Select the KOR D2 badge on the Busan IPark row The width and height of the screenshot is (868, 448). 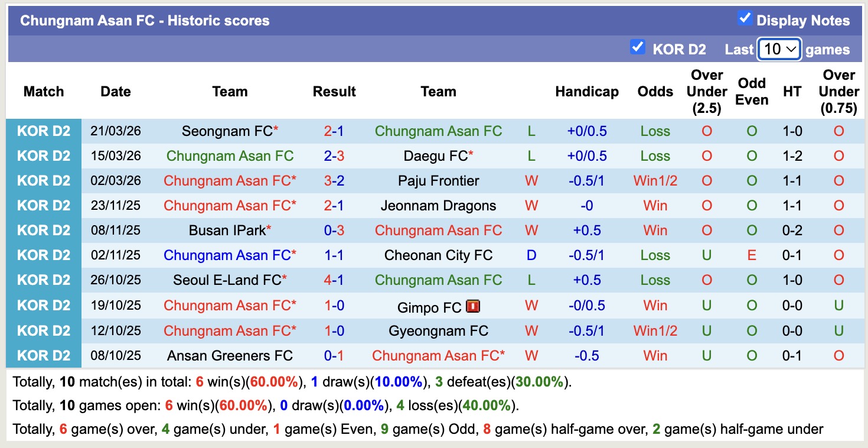pyautogui.click(x=44, y=231)
